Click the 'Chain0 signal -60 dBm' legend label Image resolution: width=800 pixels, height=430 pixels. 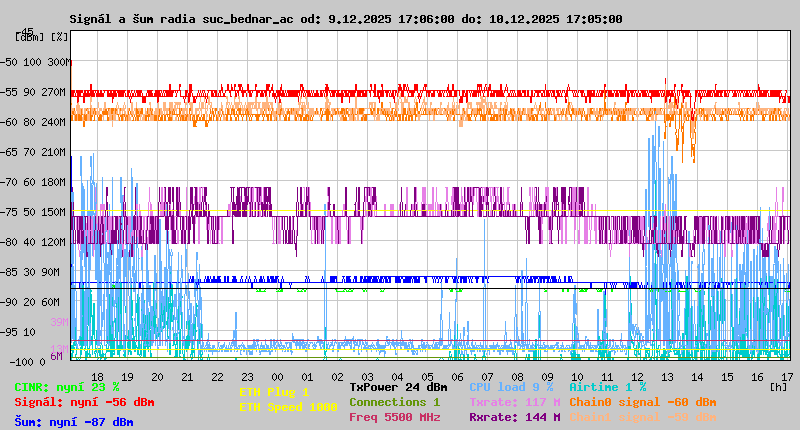coord(643,402)
